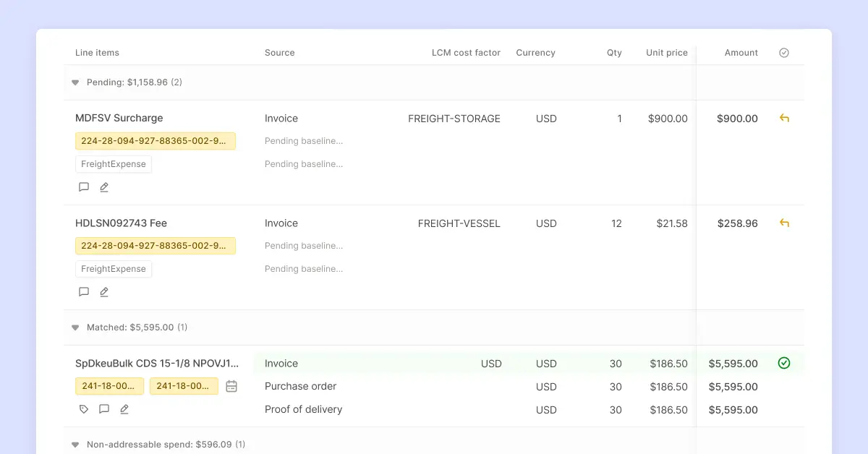Image resolution: width=868 pixels, height=454 pixels.
Task: Edit the HDLSN092743 Fee line item
Action: (104, 292)
